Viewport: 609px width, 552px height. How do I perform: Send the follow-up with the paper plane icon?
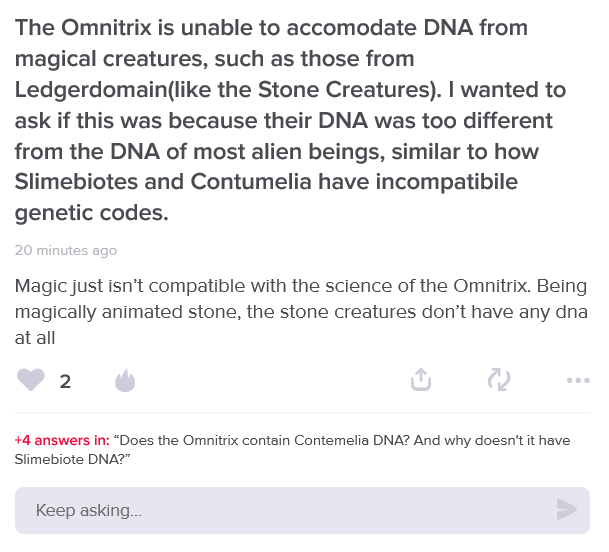(x=566, y=510)
